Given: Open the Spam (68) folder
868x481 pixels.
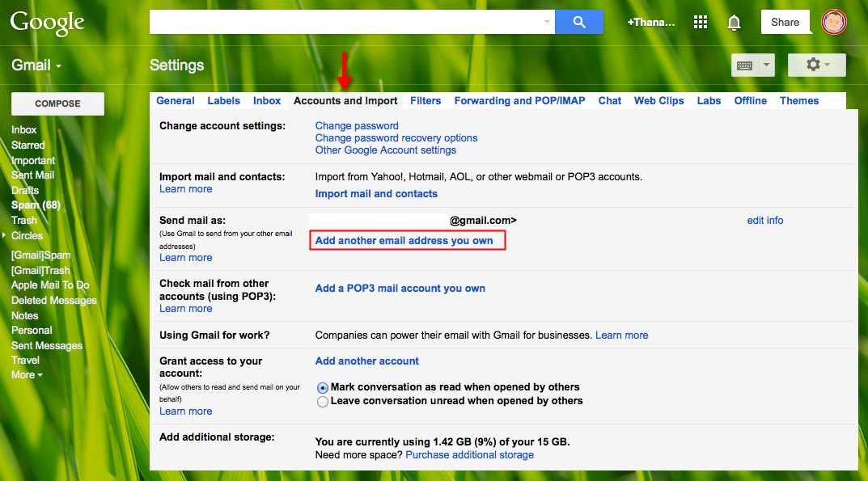Looking at the screenshot, I should coord(36,205).
